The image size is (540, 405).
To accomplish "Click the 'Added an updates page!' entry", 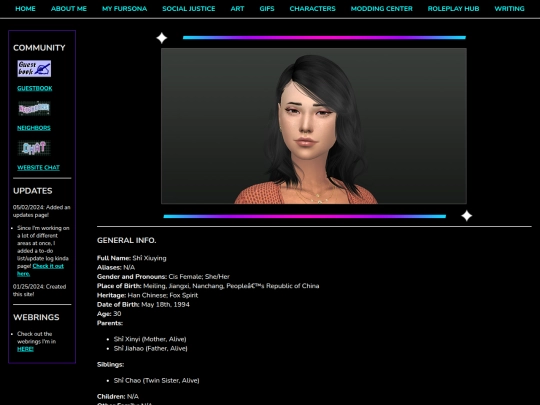I will 42,211.
